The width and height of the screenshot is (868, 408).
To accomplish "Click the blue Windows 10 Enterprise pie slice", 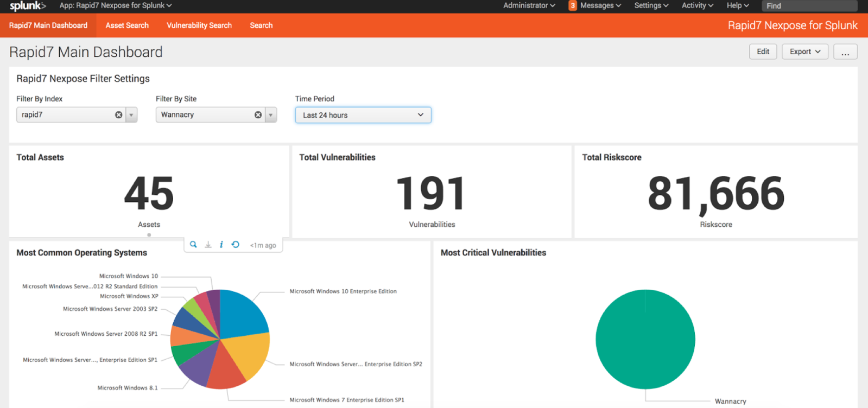I will coord(242,312).
